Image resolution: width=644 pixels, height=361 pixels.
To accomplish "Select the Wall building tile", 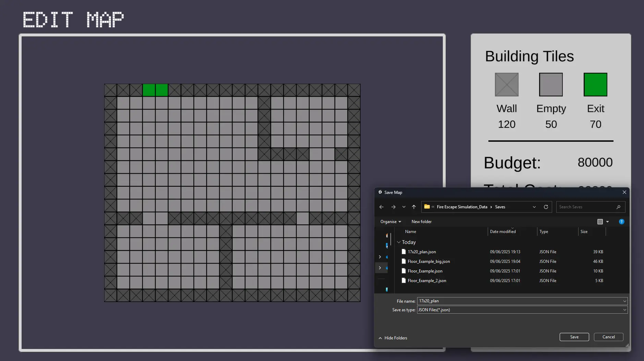I will [506, 84].
